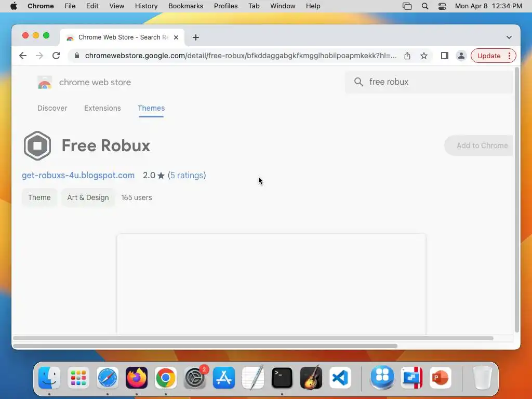The width and height of the screenshot is (532, 399).
Task: Open Spotlight search in menu bar
Action: (425, 6)
